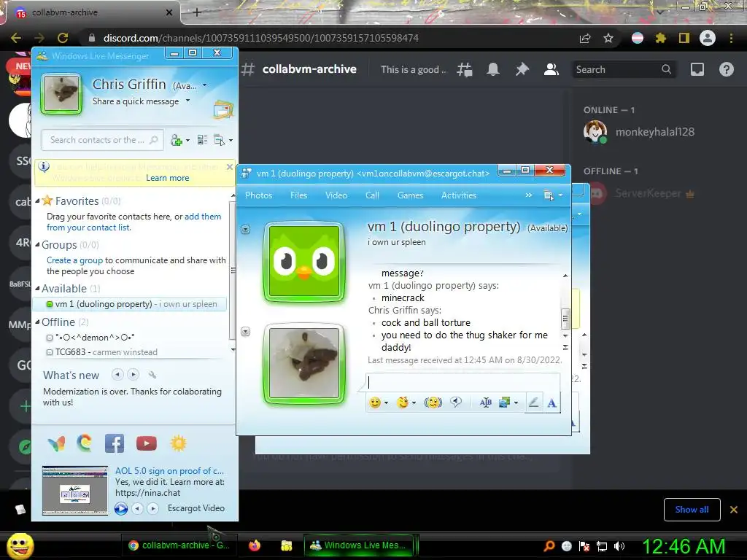This screenshot has height=560, width=747.
Task: Play the Escargot Video
Action: coord(121,508)
